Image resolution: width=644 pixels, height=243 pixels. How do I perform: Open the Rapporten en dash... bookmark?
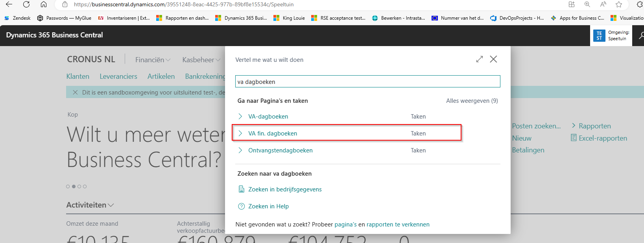tap(183, 18)
